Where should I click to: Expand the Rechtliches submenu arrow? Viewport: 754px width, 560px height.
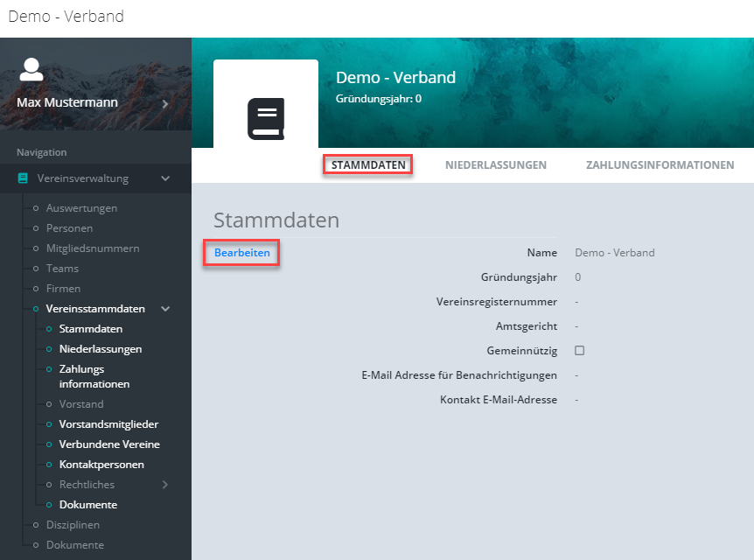tap(165, 485)
